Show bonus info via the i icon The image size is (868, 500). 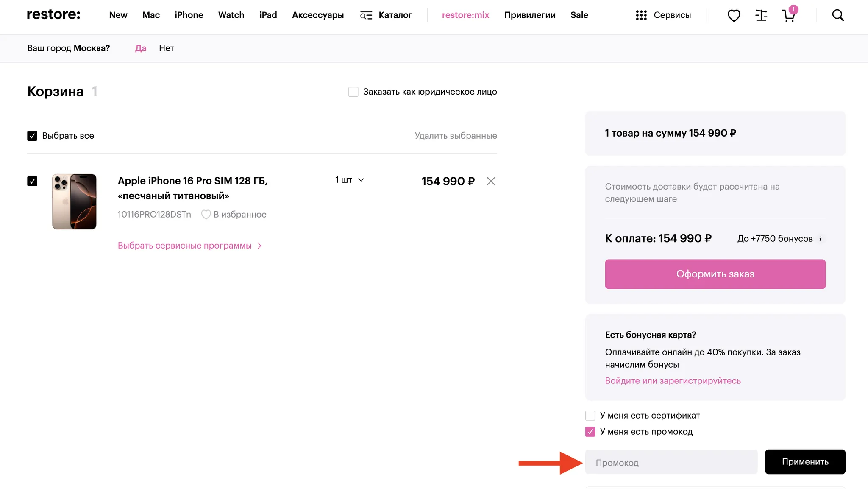(820, 239)
